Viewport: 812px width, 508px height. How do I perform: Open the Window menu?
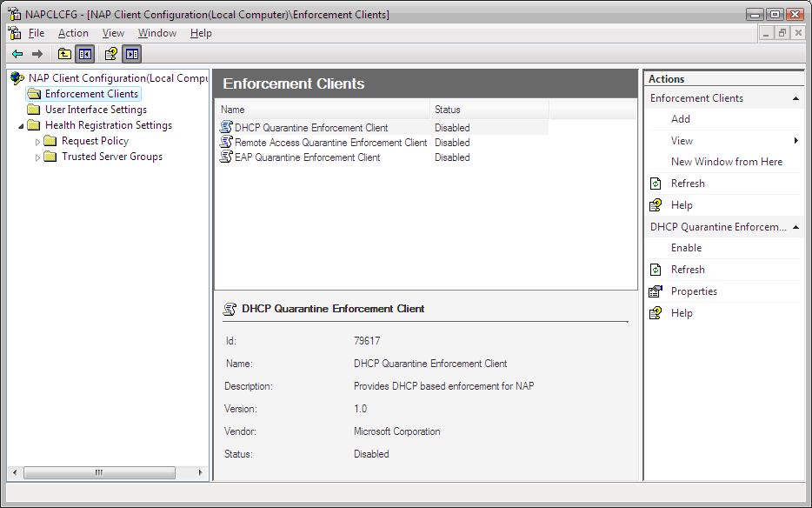click(156, 33)
